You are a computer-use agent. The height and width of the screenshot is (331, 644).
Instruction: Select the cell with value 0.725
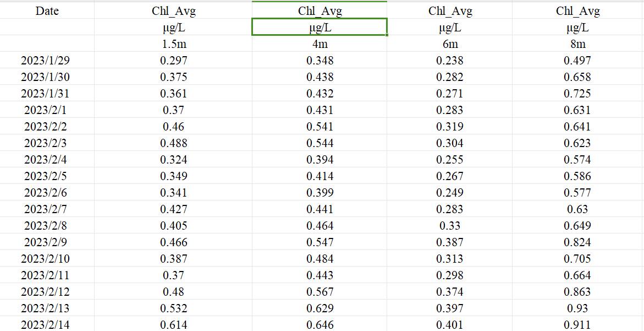[x=577, y=94]
